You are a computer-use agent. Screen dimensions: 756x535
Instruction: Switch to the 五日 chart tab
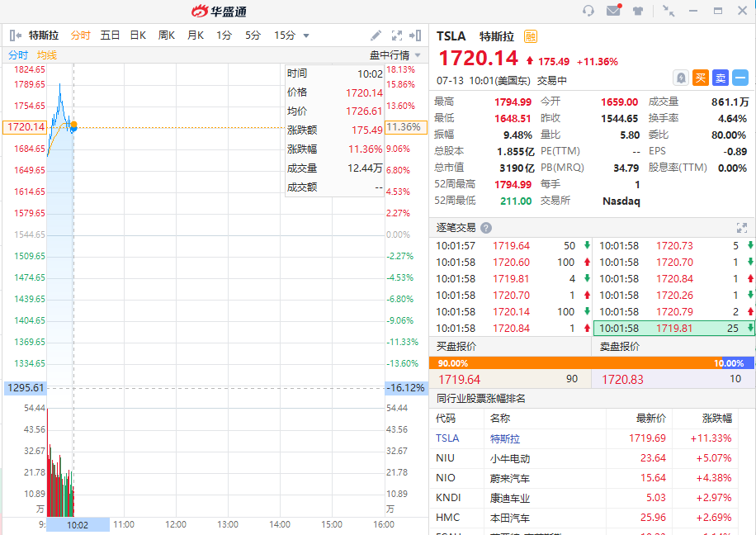click(x=110, y=36)
